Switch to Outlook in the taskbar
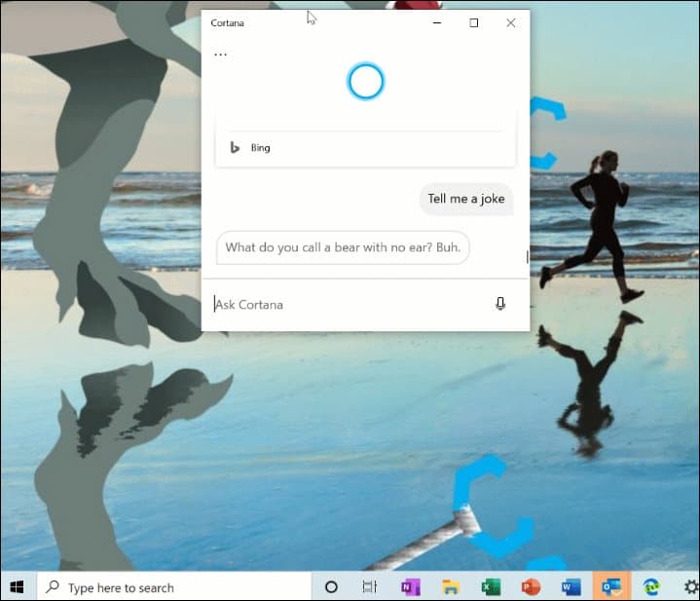Image resolution: width=700 pixels, height=601 pixels. click(611, 586)
